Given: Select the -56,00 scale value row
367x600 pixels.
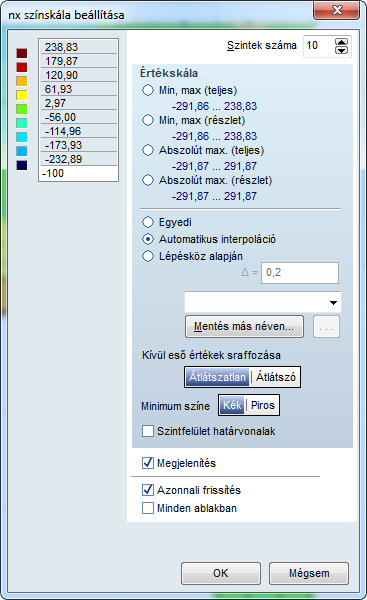Looking at the screenshot, I should click(78, 117).
